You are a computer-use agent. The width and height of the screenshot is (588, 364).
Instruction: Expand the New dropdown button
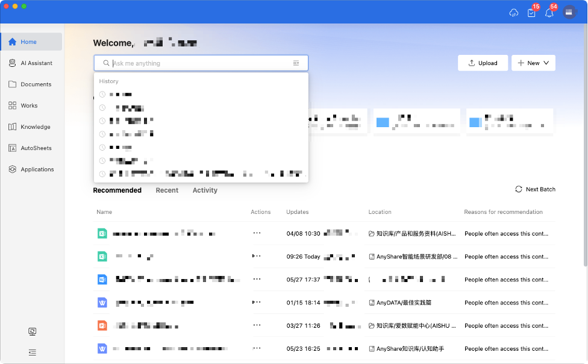[533, 63]
